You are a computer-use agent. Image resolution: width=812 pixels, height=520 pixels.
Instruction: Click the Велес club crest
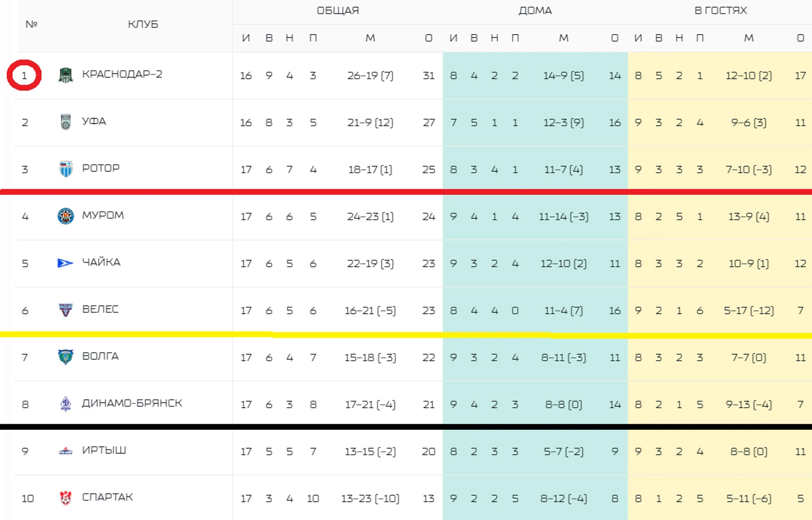(66, 310)
